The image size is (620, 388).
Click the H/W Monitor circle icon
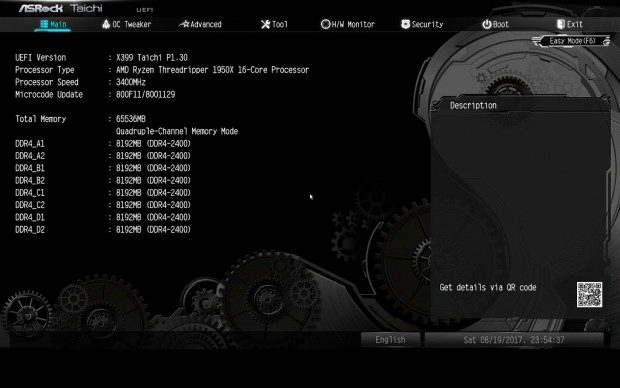pos(325,24)
